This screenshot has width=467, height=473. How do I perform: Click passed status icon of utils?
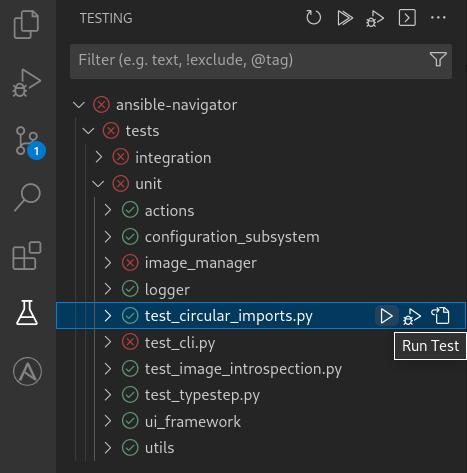pyautogui.click(x=130, y=448)
